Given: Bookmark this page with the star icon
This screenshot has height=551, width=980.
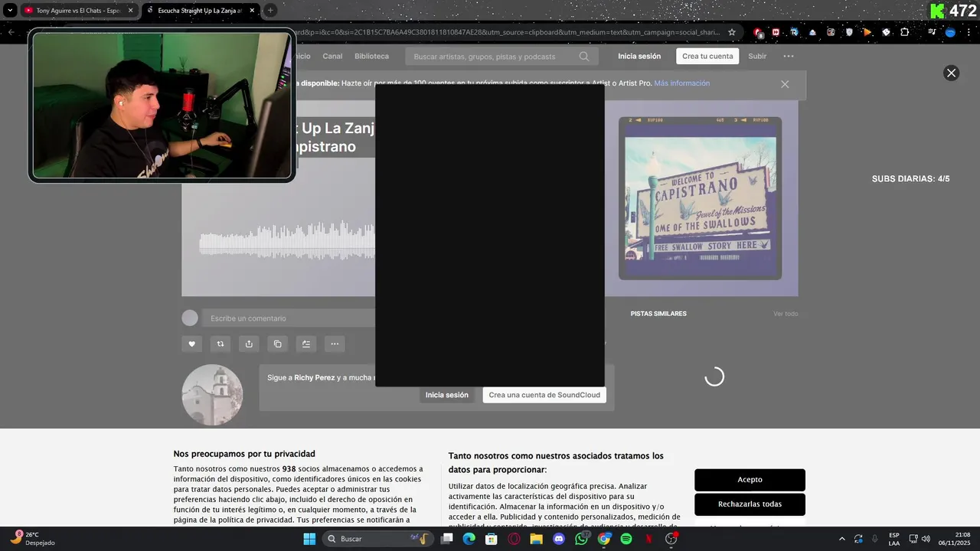Looking at the screenshot, I should point(732,32).
